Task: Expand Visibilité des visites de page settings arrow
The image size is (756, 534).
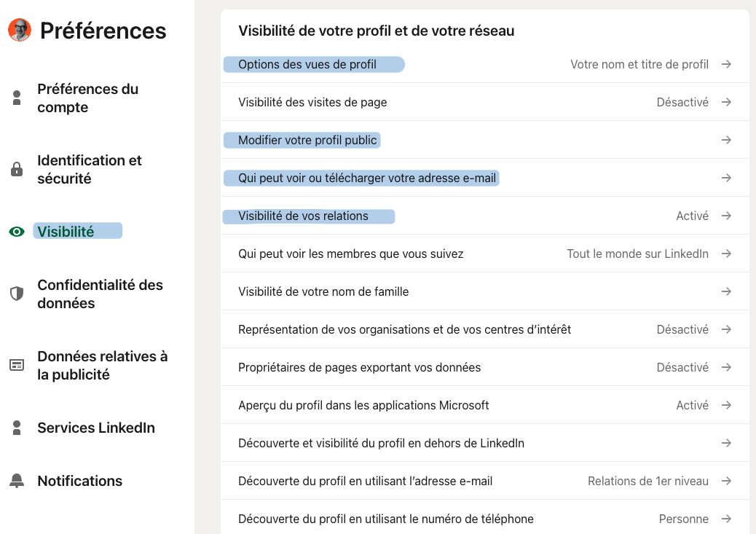Action: point(726,102)
